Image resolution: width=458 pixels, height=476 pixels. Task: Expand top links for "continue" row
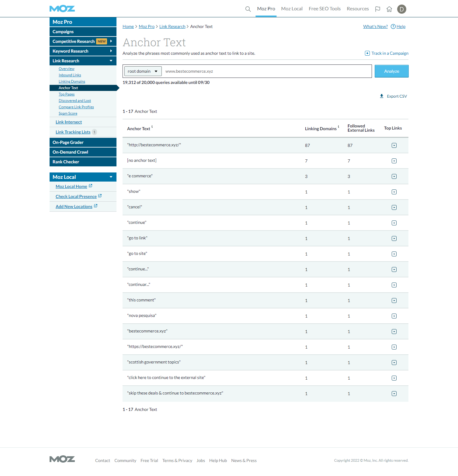[394, 223]
